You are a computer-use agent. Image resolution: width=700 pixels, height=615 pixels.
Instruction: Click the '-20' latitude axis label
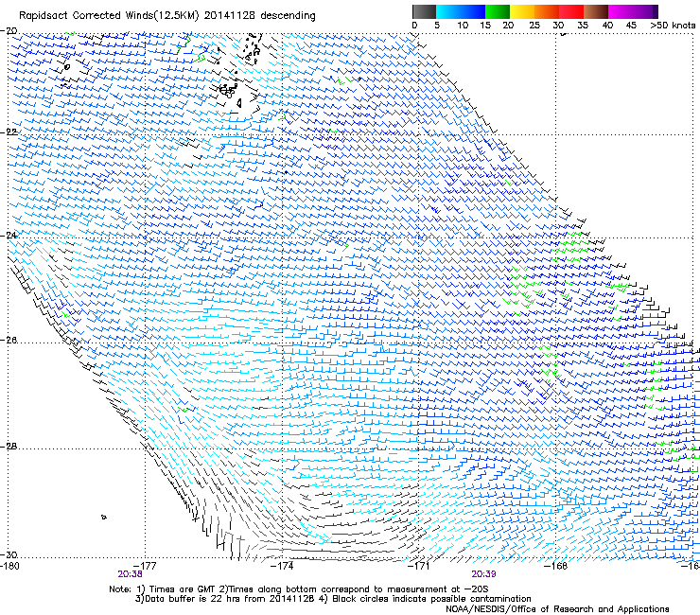point(9,31)
